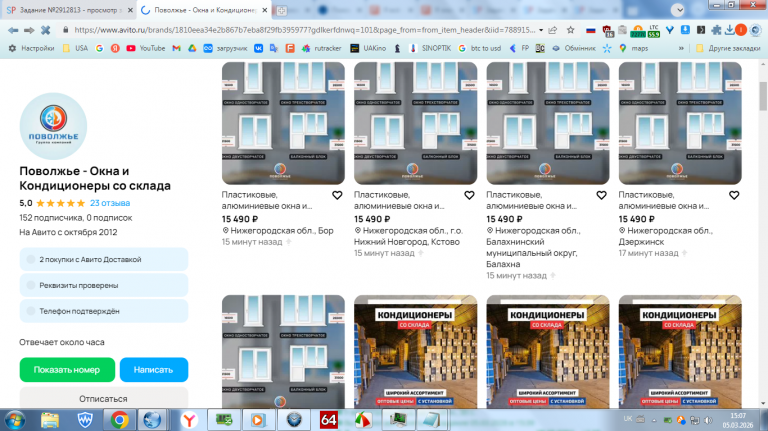Favorite the Дзержинск listing with its heart icon
The height and width of the screenshot is (431, 768).
[x=734, y=195]
